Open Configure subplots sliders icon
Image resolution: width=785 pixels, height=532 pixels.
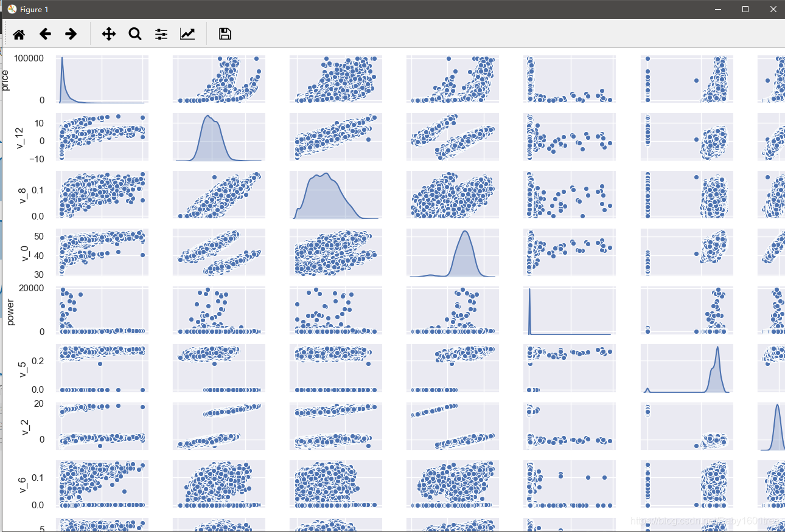pyautogui.click(x=161, y=34)
